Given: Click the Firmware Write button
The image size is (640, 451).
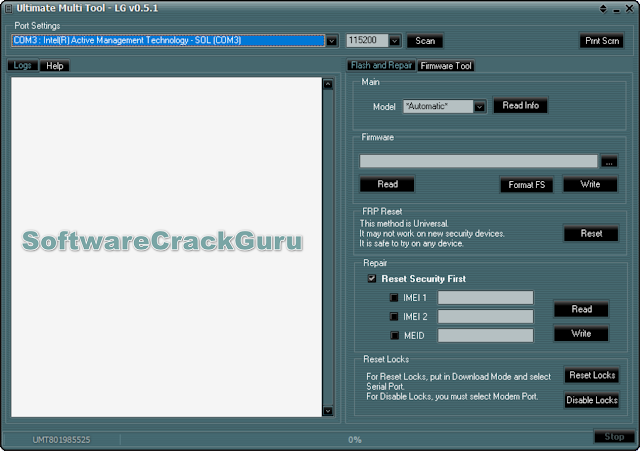Looking at the screenshot, I should pos(590,184).
